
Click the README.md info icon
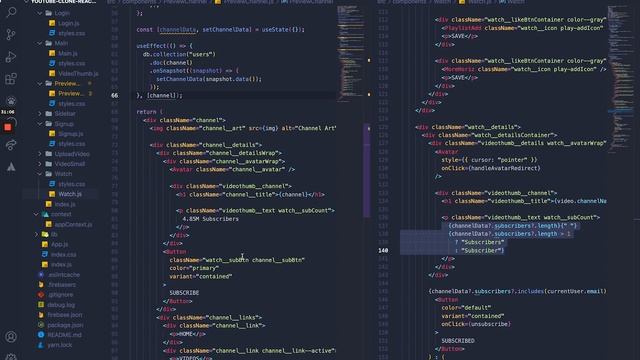click(x=41, y=335)
